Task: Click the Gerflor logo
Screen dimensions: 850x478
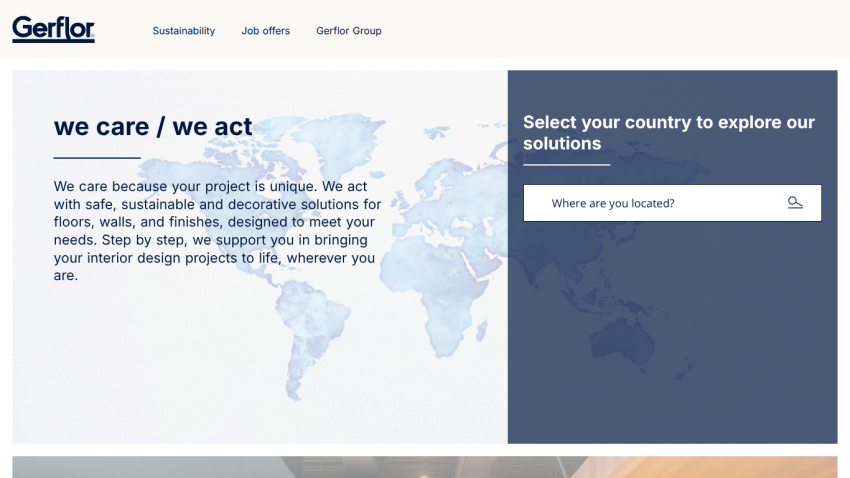Action: click(x=53, y=29)
